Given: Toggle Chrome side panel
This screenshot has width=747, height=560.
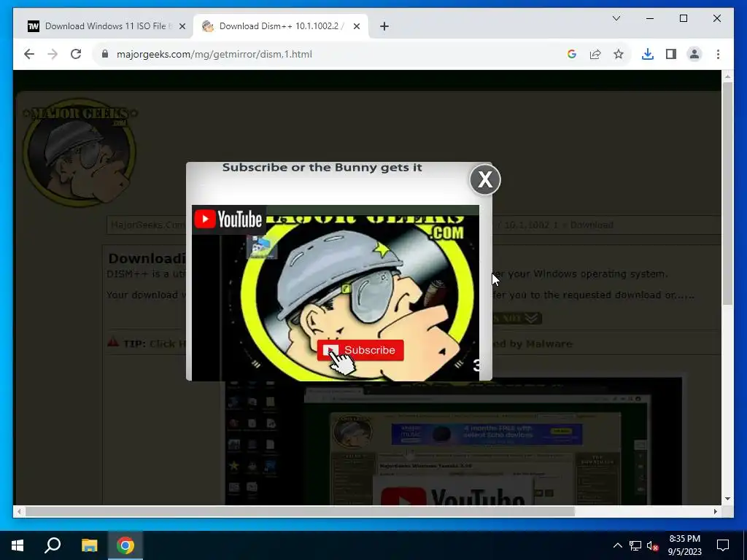Looking at the screenshot, I should pos(671,54).
